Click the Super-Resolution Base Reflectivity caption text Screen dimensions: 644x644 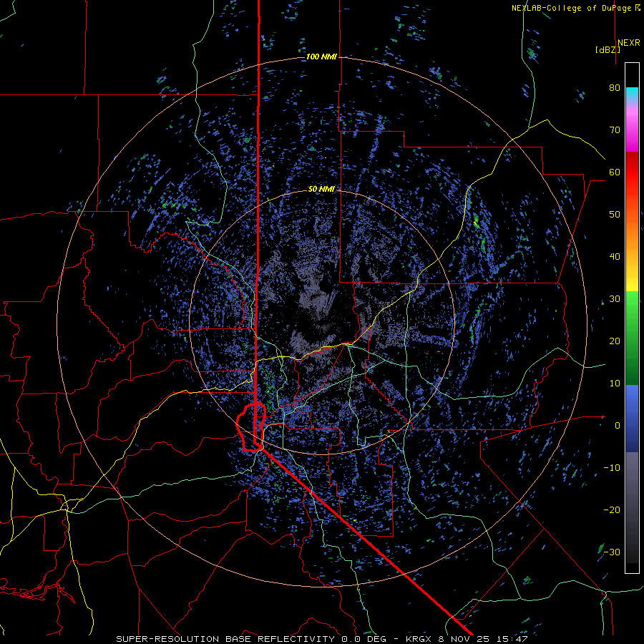tap(225, 639)
